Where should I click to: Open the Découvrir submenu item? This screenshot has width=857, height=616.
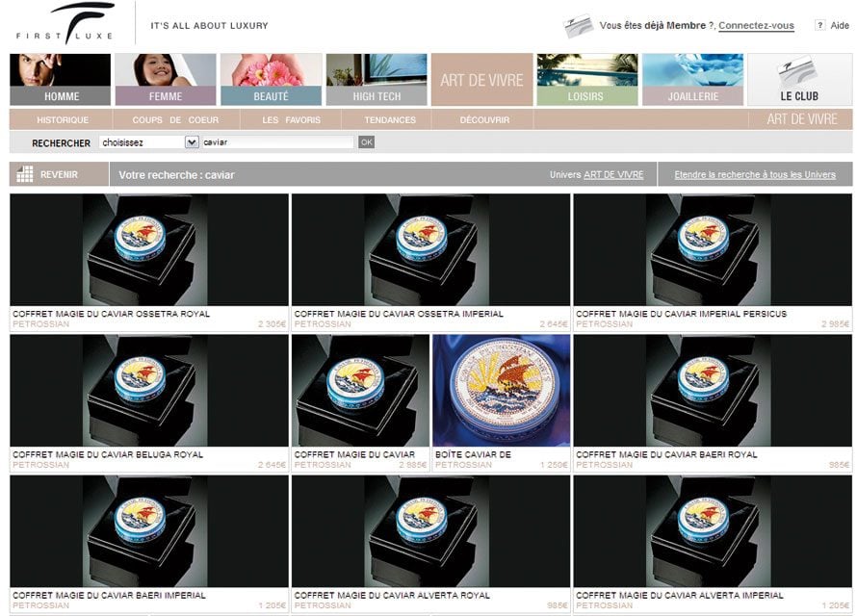[x=484, y=120]
